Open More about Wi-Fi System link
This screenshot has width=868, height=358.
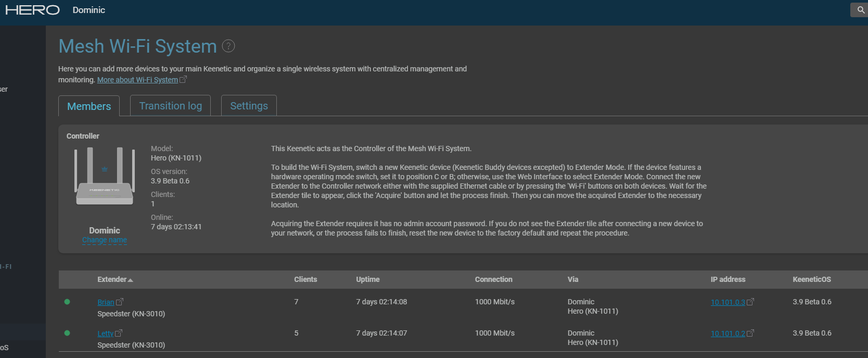(137, 80)
